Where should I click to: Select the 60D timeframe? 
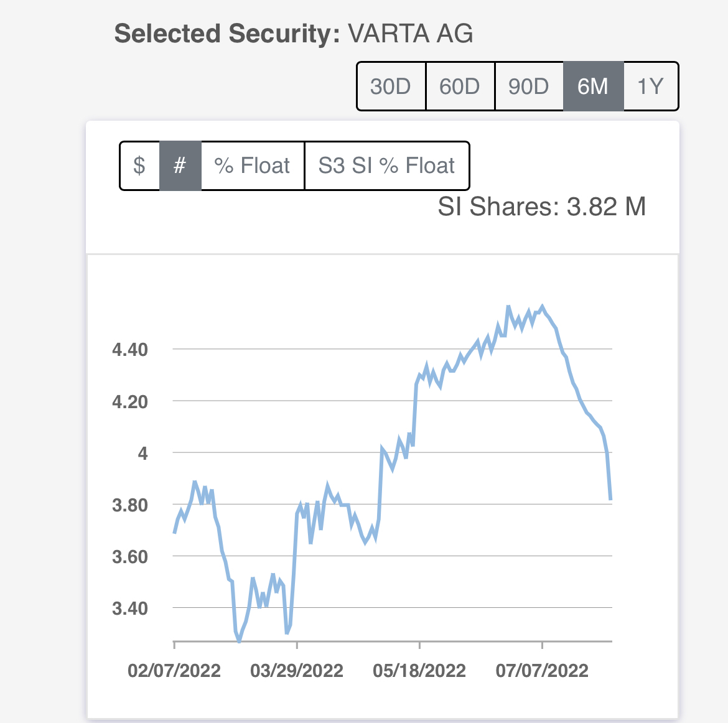click(460, 86)
